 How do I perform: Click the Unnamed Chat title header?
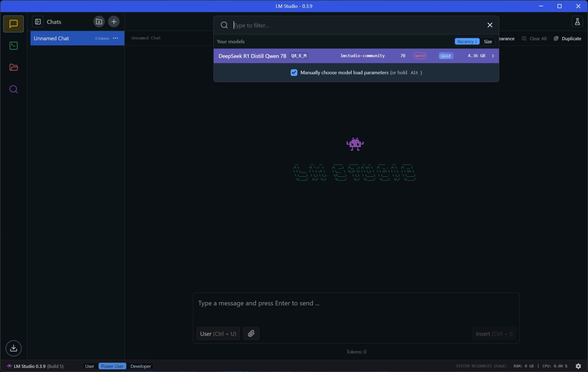coord(146,38)
